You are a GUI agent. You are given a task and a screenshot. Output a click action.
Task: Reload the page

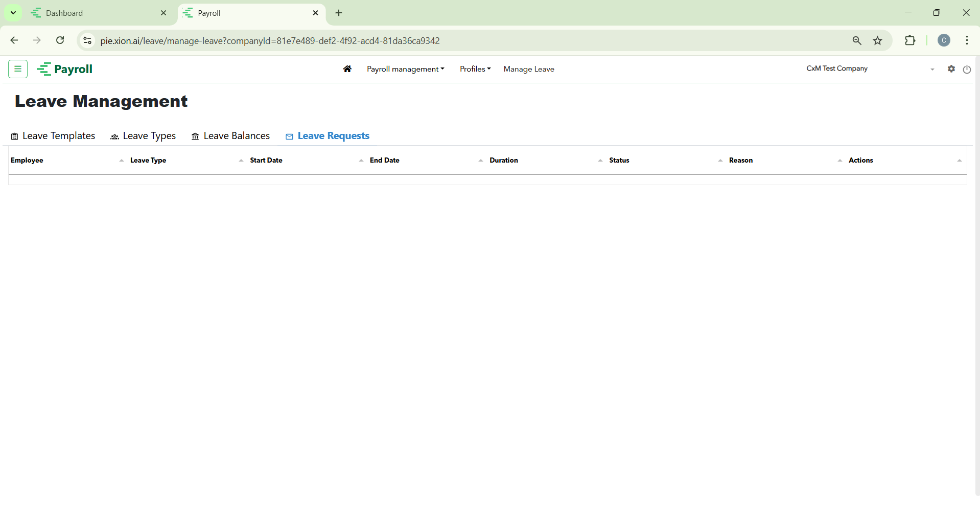(60, 40)
